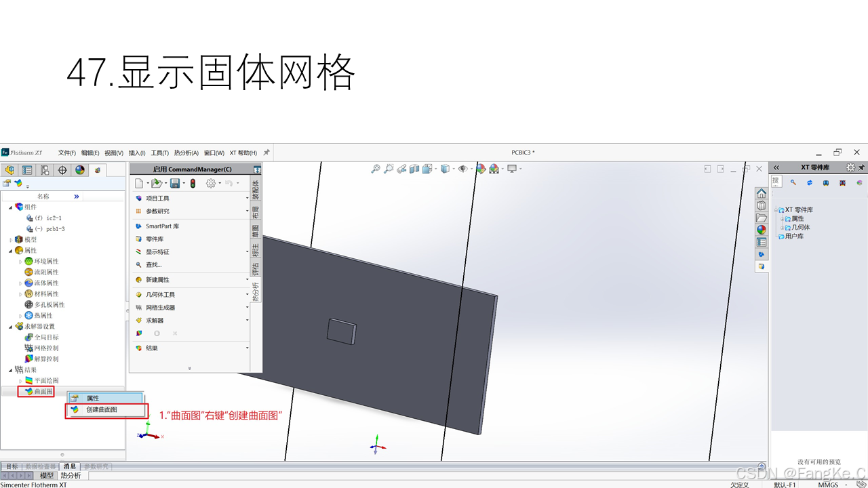Click the Apply Scene icon
868x488 pixels.
pos(494,169)
